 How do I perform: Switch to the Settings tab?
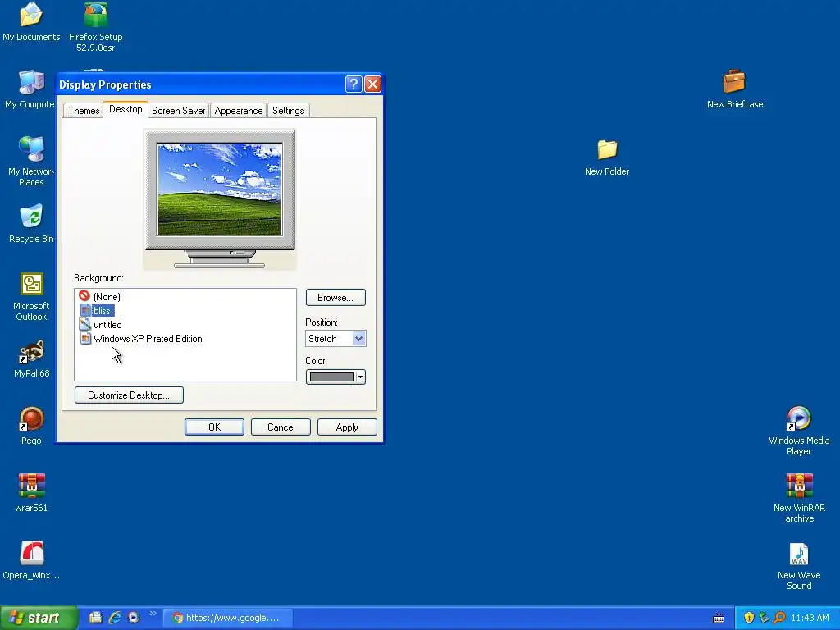[x=288, y=111]
